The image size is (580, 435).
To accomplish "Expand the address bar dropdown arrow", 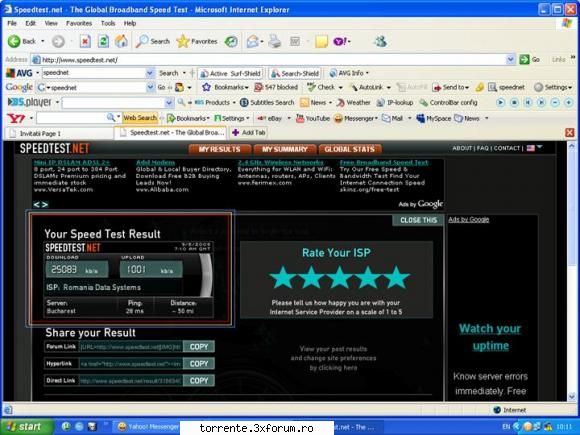I will tap(510, 60).
